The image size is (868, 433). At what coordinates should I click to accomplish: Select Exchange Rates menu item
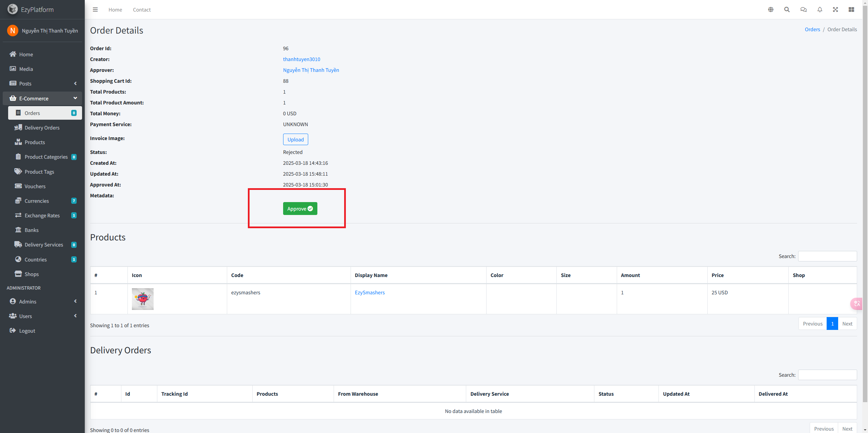pyautogui.click(x=45, y=215)
